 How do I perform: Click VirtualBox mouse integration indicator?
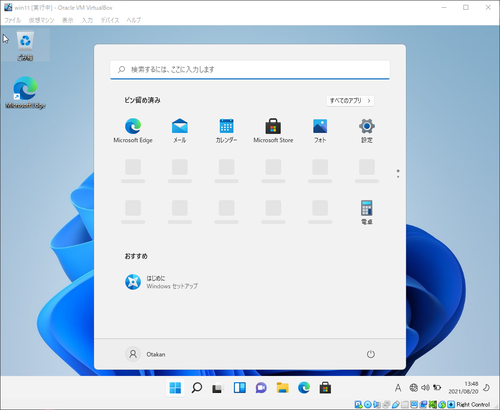[x=442, y=404]
